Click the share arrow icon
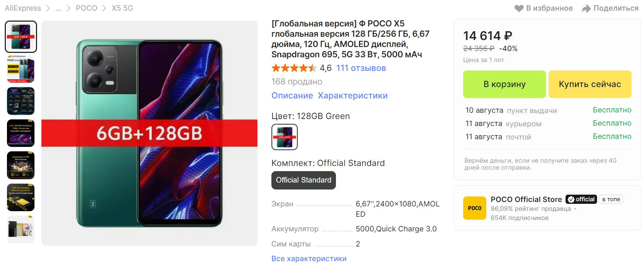 (x=586, y=8)
